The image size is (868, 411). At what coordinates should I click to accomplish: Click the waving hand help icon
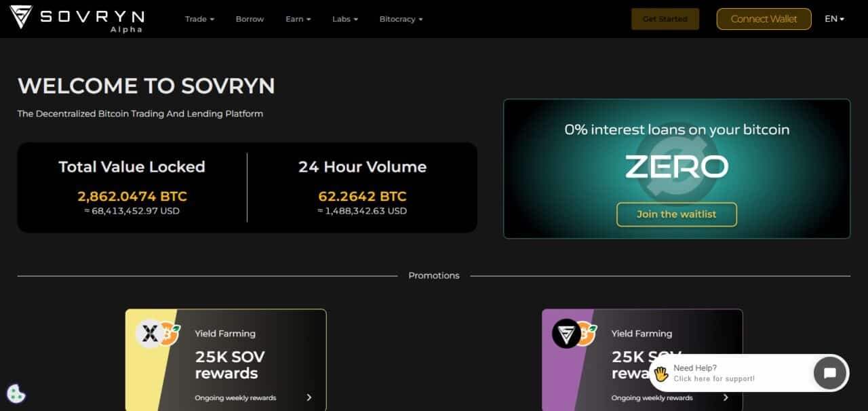661,374
